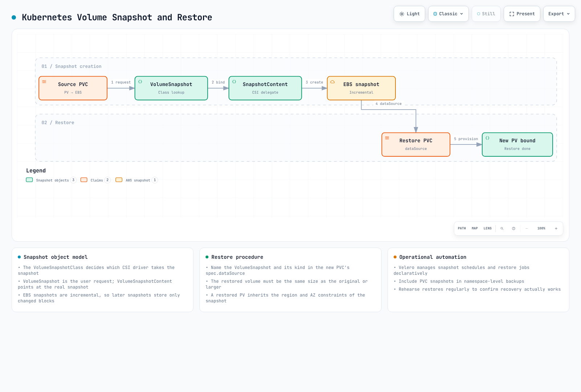The height and width of the screenshot is (392, 581).
Task: Click the Claims orange legend swatch
Action: (x=84, y=180)
